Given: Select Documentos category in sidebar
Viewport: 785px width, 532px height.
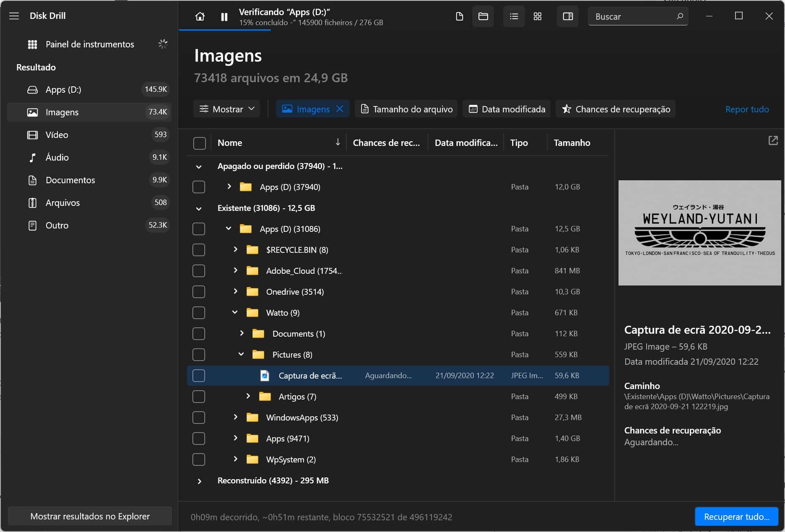Looking at the screenshot, I should (x=70, y=180).
